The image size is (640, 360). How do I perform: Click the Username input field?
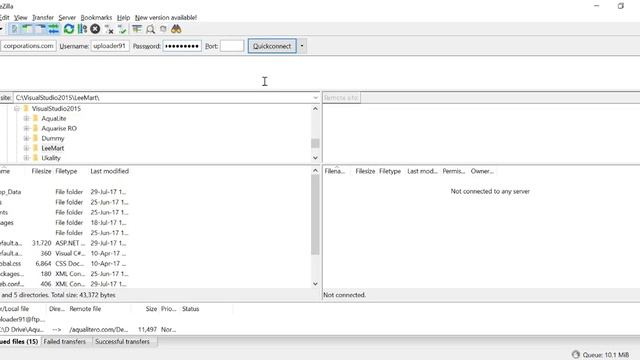pos(110,46)
